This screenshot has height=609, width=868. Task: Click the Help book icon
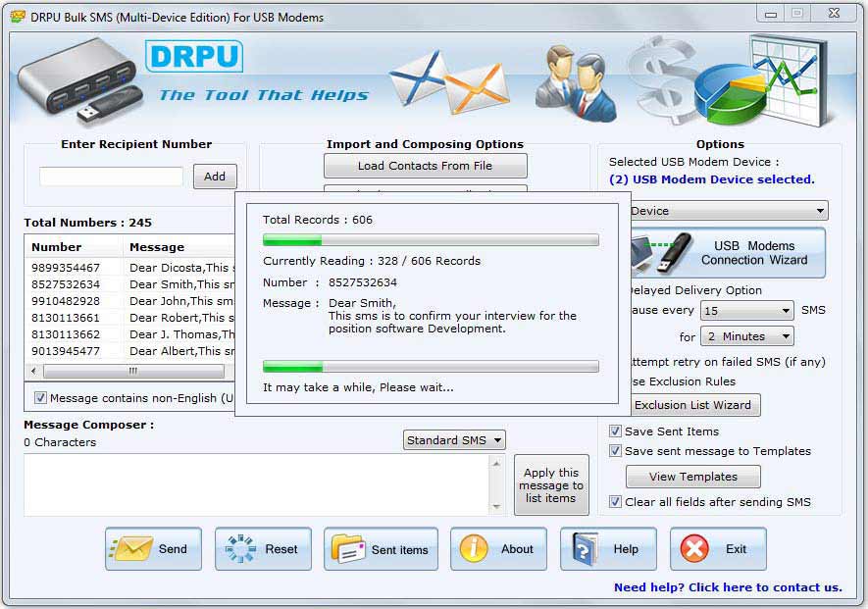click(586, 548)
